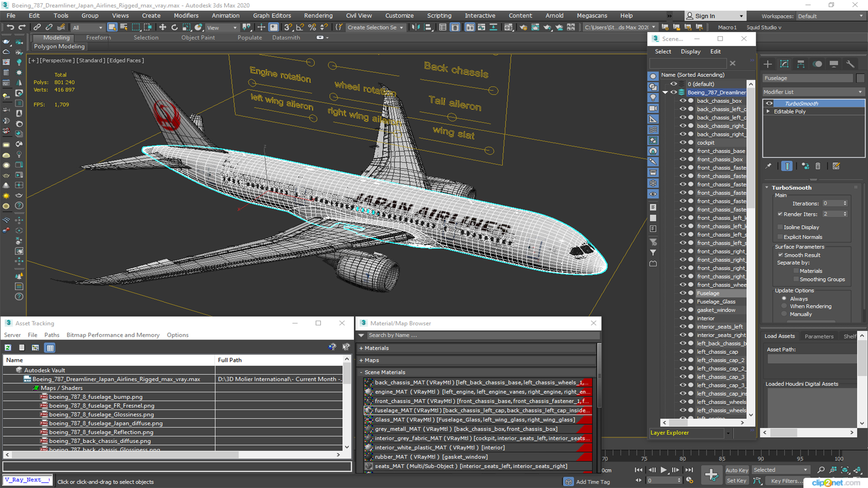Image resolution: width=868 pixels, height=488 pixels.
Task: Open the All selection filter dropdown
Action: click(x=88, y=28)
